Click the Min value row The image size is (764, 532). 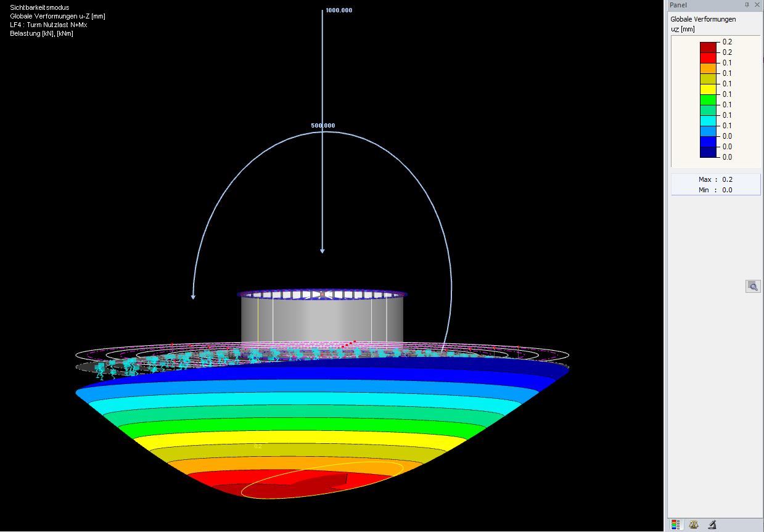tap(715, 190)
